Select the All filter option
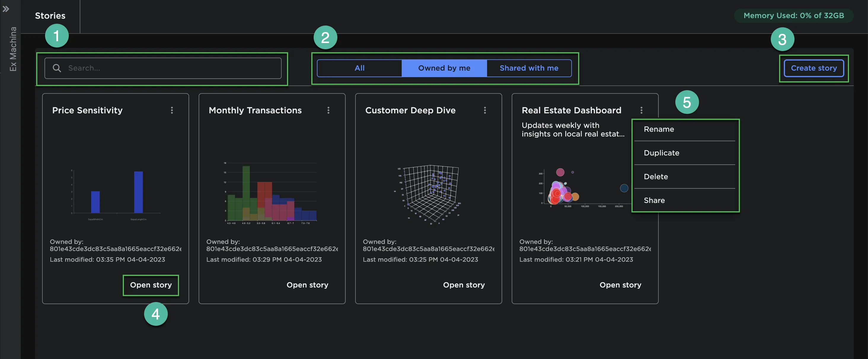 click(359, 68)
